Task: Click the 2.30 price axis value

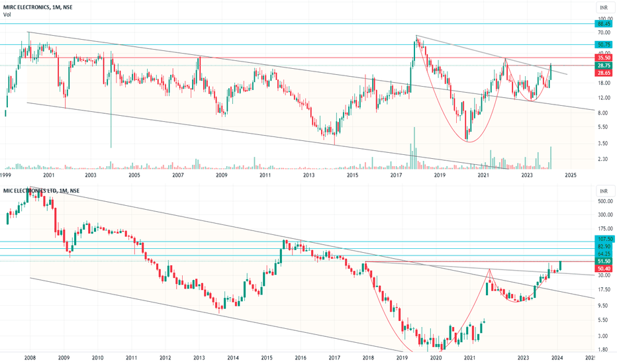Action: coord(604,159)
